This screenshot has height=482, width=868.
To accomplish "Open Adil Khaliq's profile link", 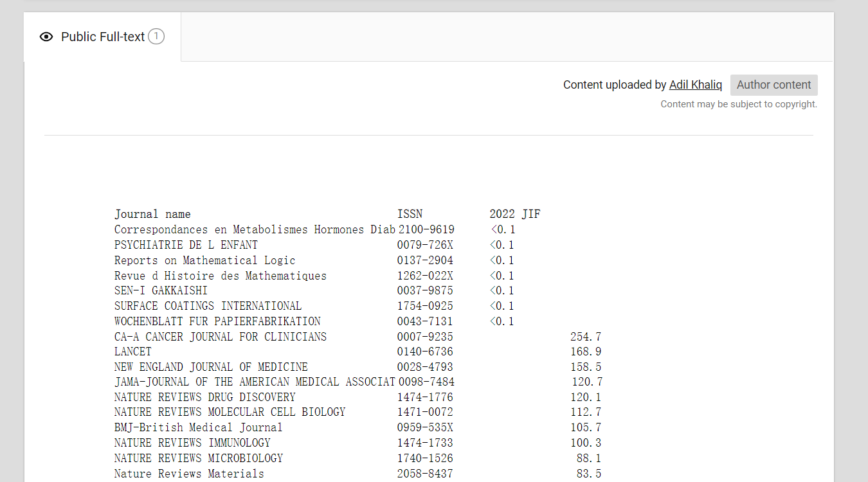I will click(696, 85).
